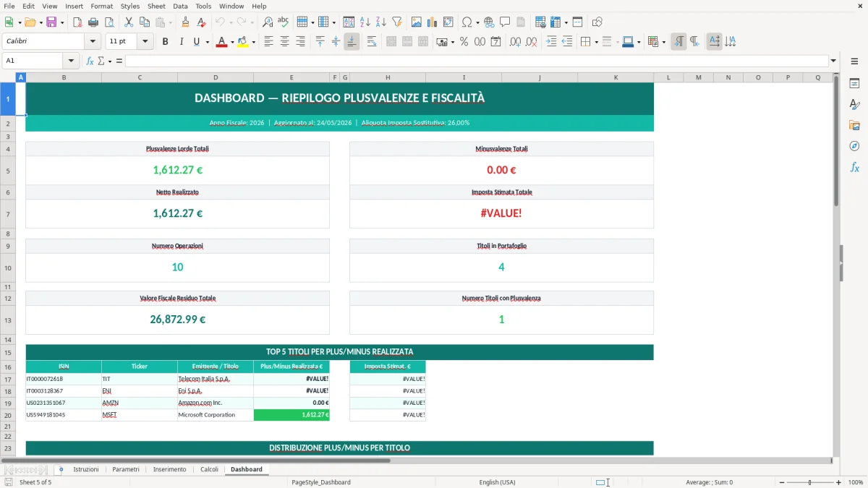Click the Insert Comment icon
The height and width of the screenshot is (488, 868).
pyautogui.click(x=505, y=22)
